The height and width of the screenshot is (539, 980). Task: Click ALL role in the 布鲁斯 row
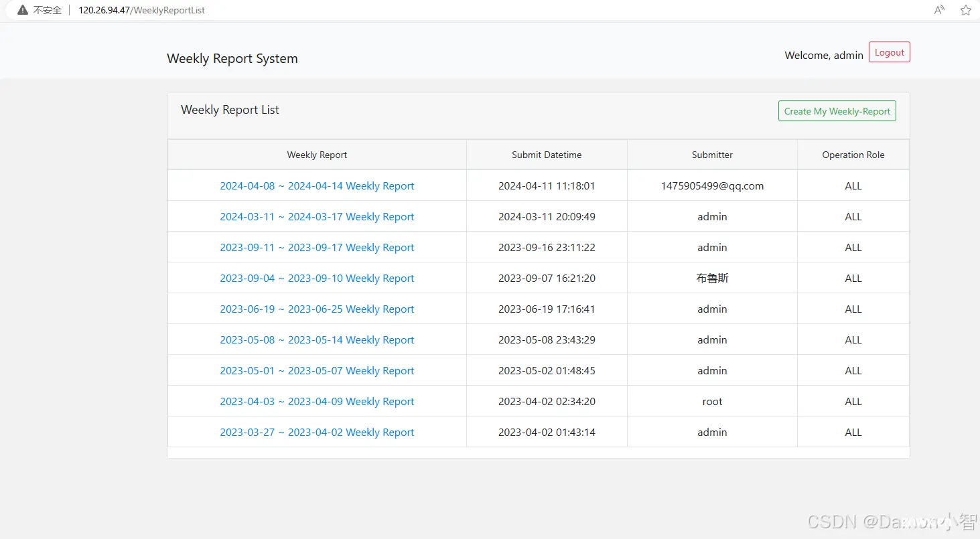pyautogui.click(x=853, y=279)
